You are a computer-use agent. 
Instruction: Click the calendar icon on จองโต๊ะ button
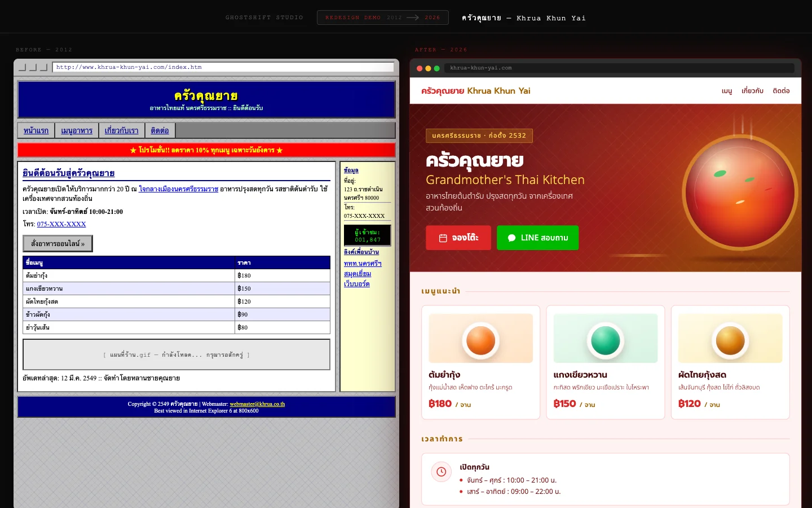click(x=443, y=238)
